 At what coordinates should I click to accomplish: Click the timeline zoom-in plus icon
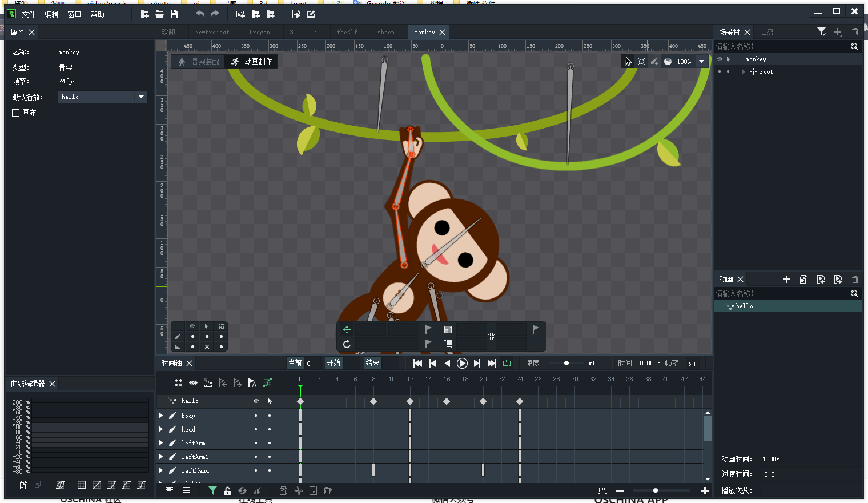pyautogui.click(x=705, y=490)
